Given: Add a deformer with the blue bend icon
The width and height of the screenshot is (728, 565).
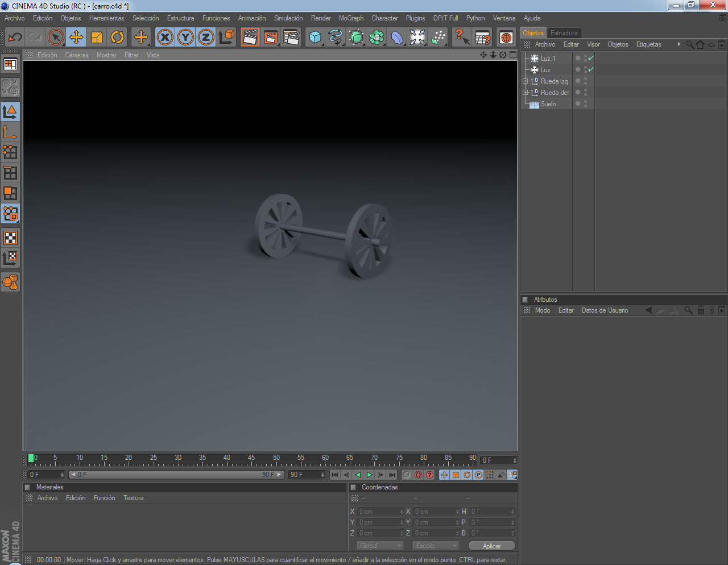Looking at the screenshot, I should click(x=397, y=38).
